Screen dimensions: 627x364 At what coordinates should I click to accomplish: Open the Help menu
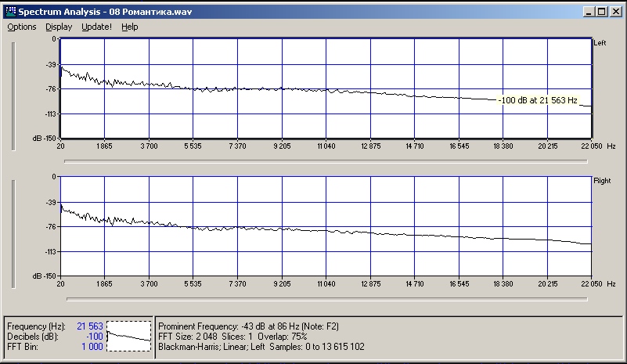130,27
